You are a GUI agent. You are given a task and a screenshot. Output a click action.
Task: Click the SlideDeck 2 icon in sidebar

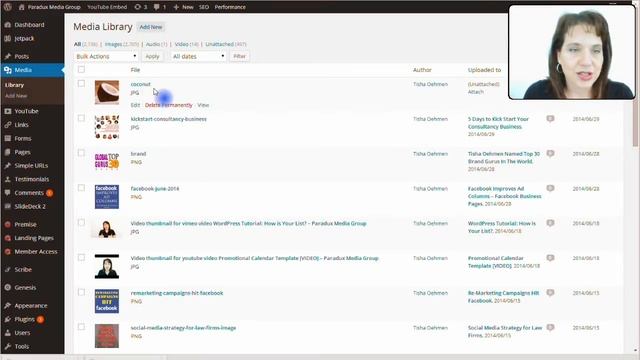tap(8, 207)
